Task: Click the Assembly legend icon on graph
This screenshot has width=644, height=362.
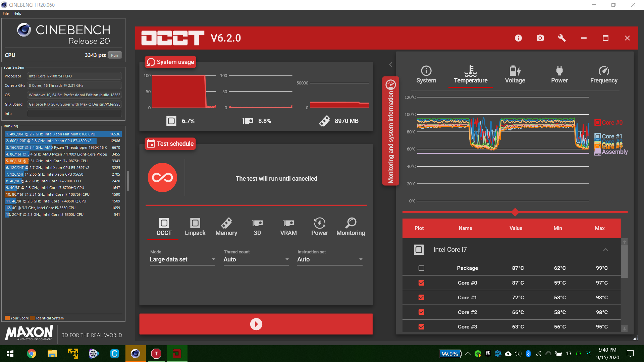Action: tap(598, 152)
